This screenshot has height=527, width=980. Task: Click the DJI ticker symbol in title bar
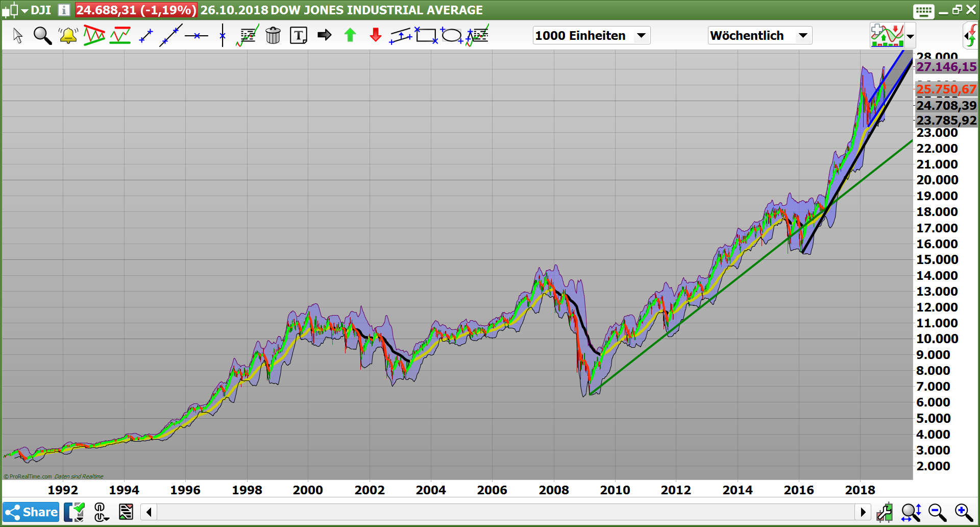coord(41,10)
